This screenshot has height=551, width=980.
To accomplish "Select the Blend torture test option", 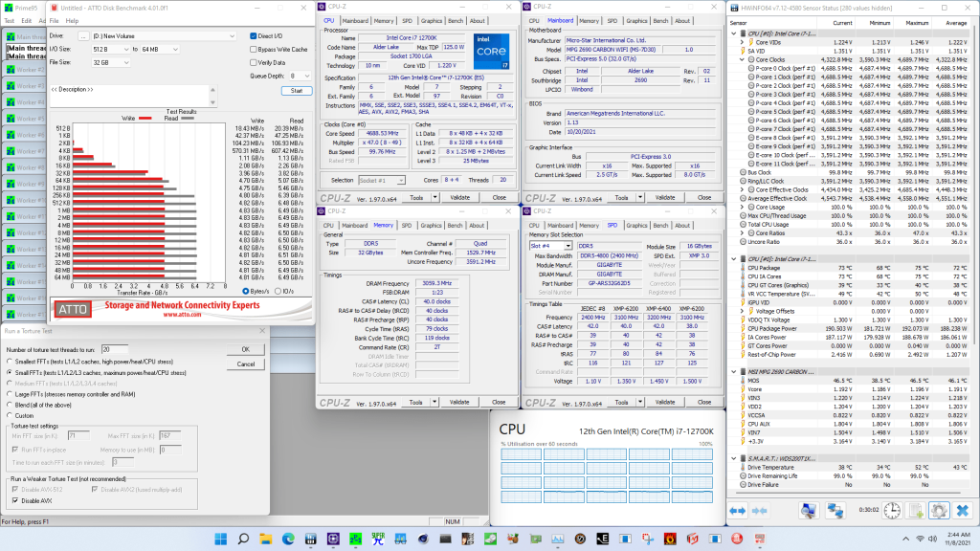I will click(x=11, y=405).
